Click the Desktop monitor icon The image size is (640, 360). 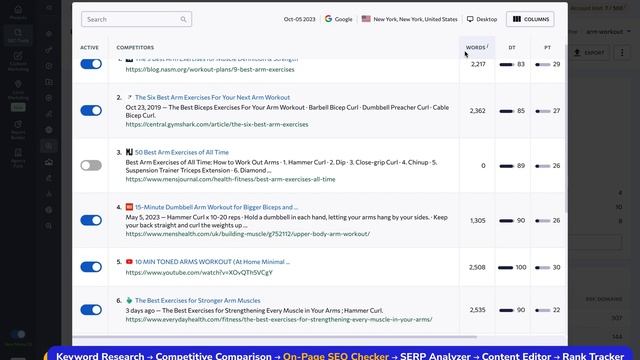tap(470, 19)
